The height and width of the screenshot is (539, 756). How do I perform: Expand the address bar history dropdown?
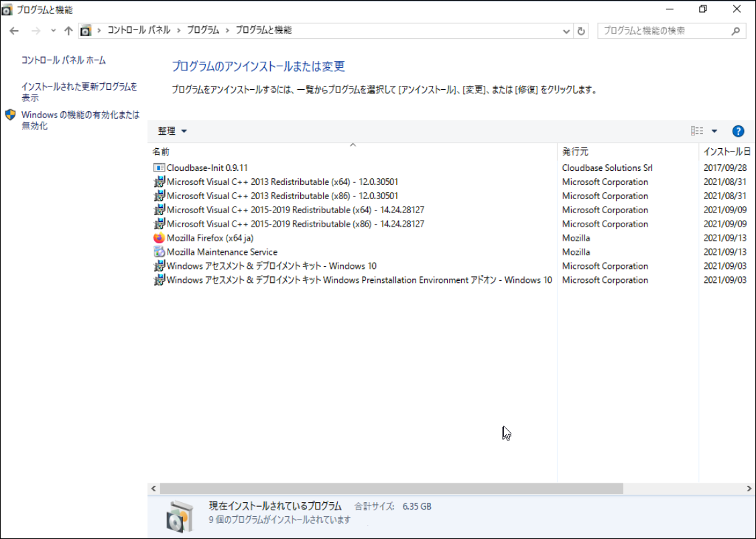[x=566, y=31]
